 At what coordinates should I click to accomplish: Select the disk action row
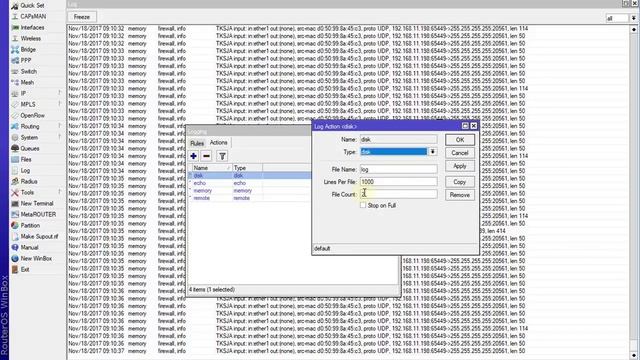[x=249, y=176]
